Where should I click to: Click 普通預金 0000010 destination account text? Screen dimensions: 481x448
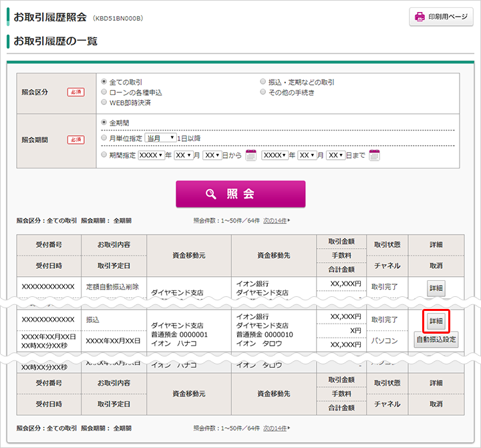265,335
